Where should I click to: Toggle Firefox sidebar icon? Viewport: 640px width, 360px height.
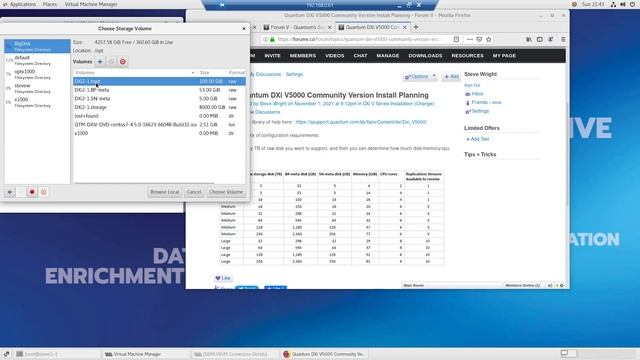click(540, 40)
